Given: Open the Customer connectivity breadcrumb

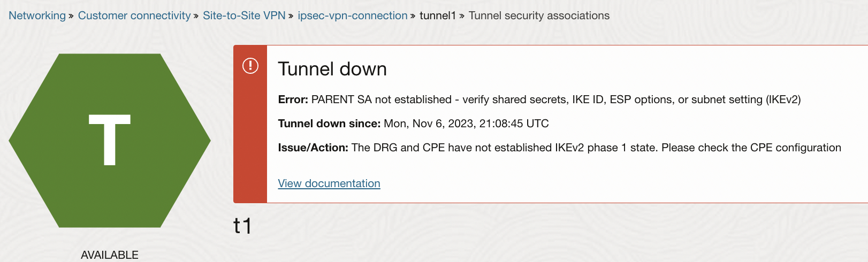Looking at the screenshot, I should coord(134,16).
